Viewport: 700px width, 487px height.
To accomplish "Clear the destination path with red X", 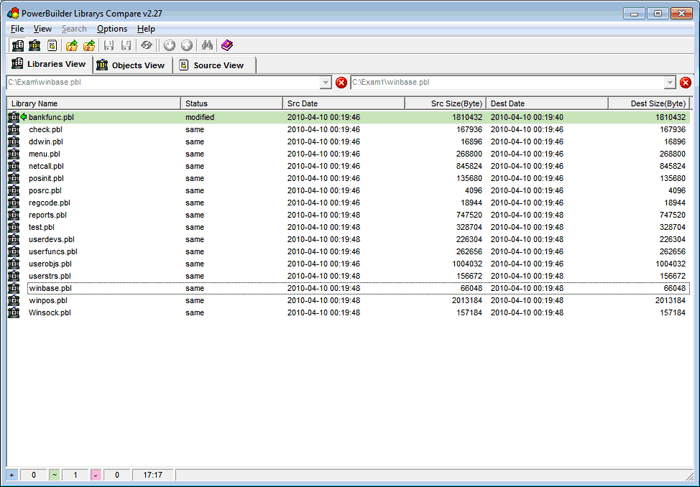I will point(685,83).
